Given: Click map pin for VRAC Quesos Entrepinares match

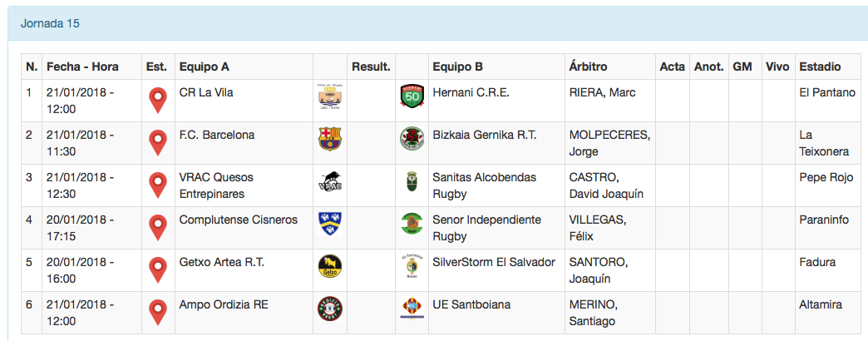Looking at the screenshot, I should click(157, 185).
